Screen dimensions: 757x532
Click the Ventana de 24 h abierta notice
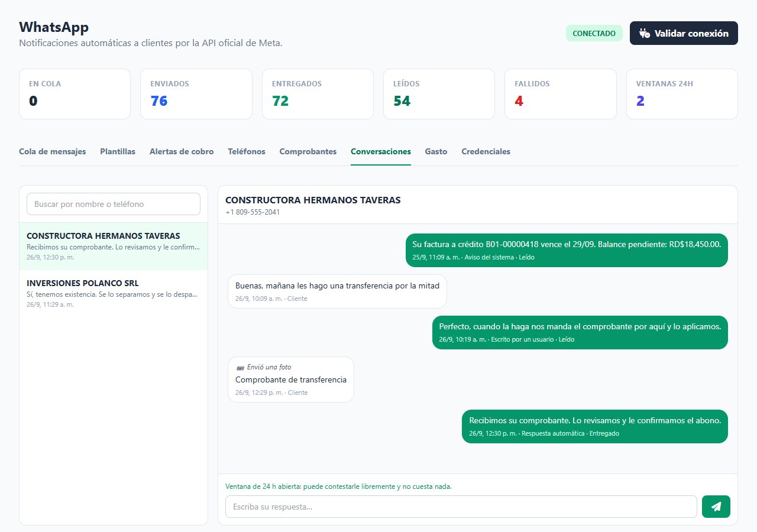coord(338,486)
